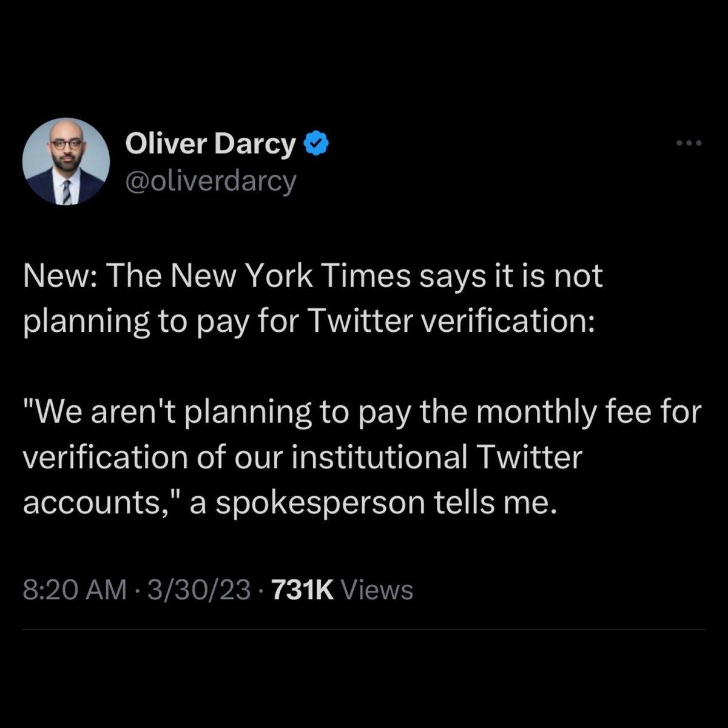Open the @oliverdarcy handle link
Viewport: 728px width, 728px height.
coord(211,180)
